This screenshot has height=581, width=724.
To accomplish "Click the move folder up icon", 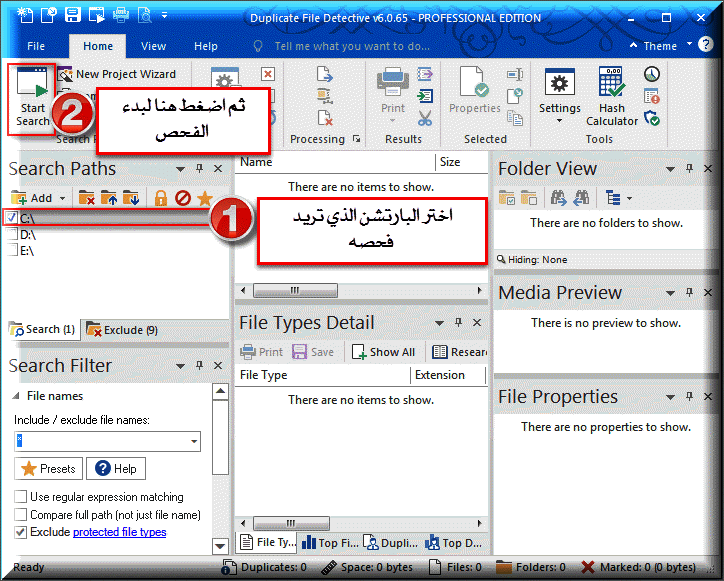I will click(109, 198).
